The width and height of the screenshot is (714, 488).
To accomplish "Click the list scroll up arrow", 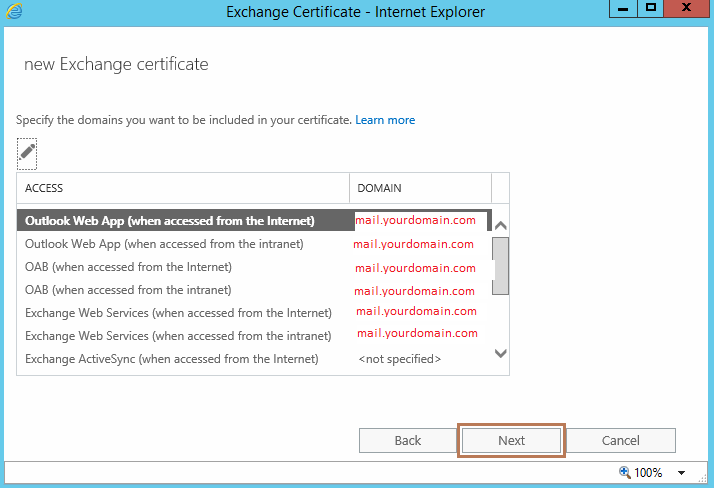I will coord(500,225).
